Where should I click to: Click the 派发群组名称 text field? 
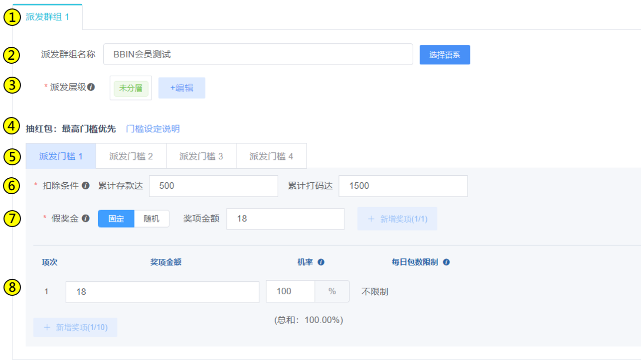coord(258,54)
